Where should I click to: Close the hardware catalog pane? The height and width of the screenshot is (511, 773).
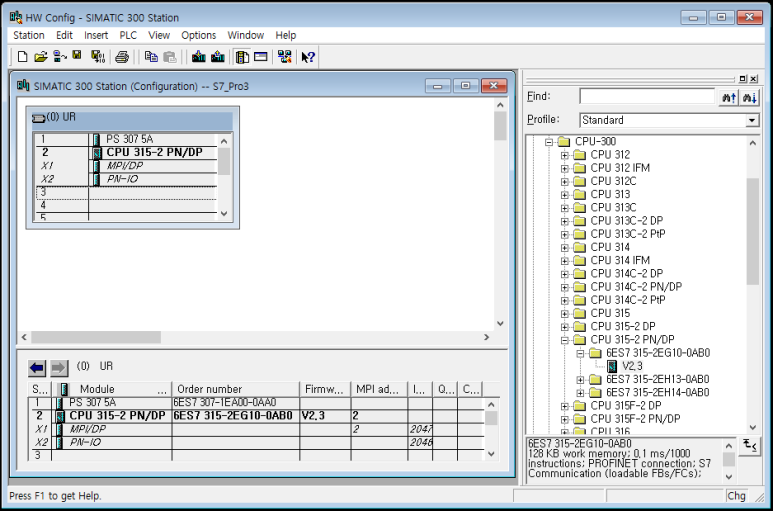point(753,79)
